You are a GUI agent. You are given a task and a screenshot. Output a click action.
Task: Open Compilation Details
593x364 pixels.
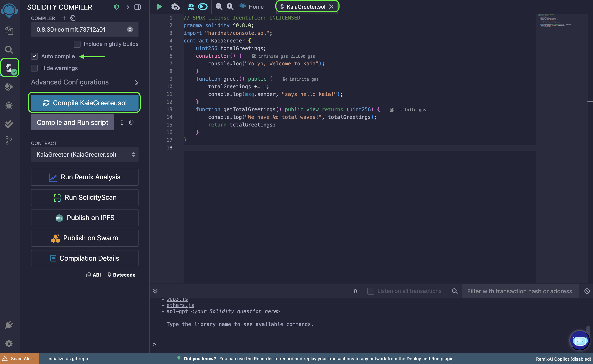[85, 258]
